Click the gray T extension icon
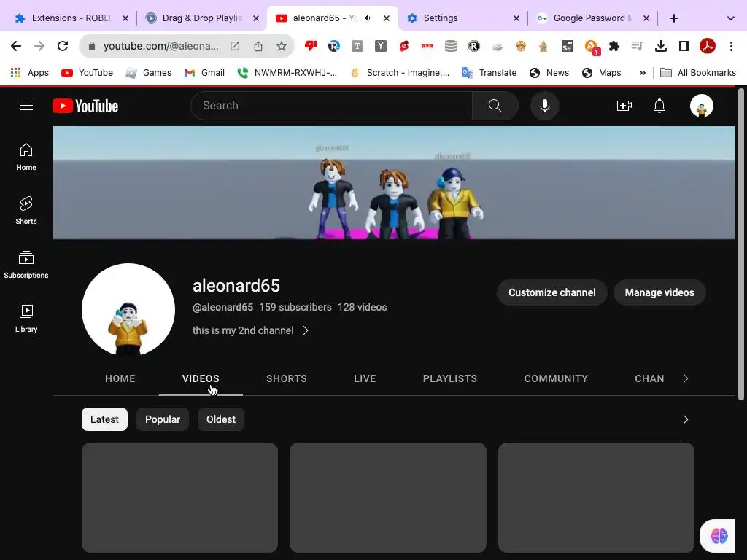 (x=357, y=46)
